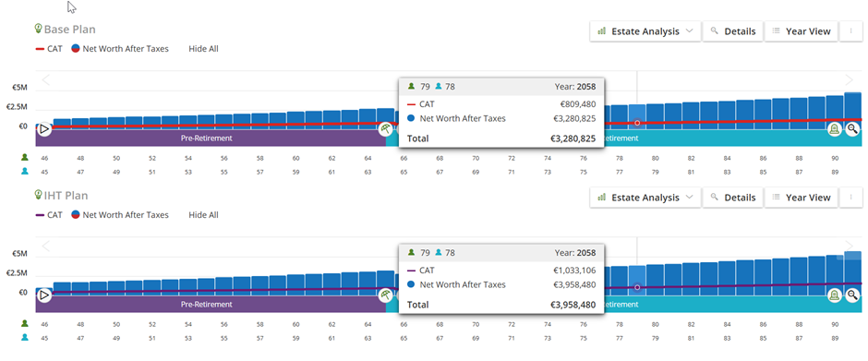
Task: Click Base Plan magnifier zoom icon
Action: (x=852, y=129)
